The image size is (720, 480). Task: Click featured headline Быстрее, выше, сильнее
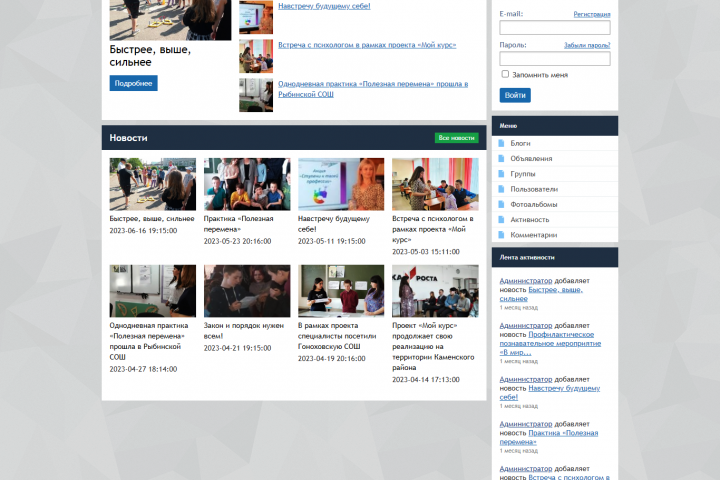click(x=150, y=56)
